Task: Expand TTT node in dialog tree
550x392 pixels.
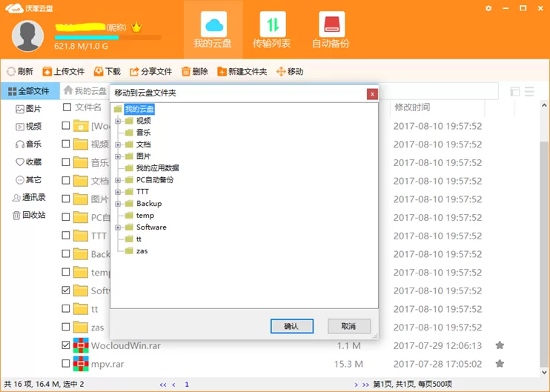Action: [x=118, y=192]
